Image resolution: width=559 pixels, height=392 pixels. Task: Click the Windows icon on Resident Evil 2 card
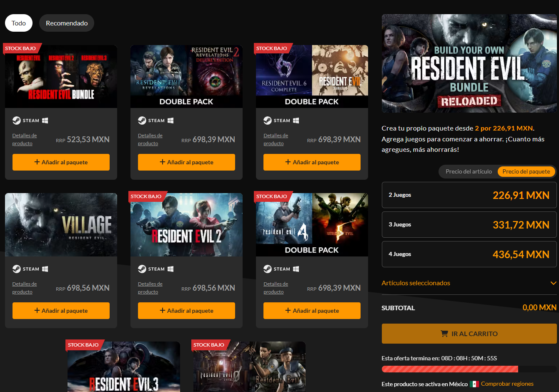tap(170, 269)
